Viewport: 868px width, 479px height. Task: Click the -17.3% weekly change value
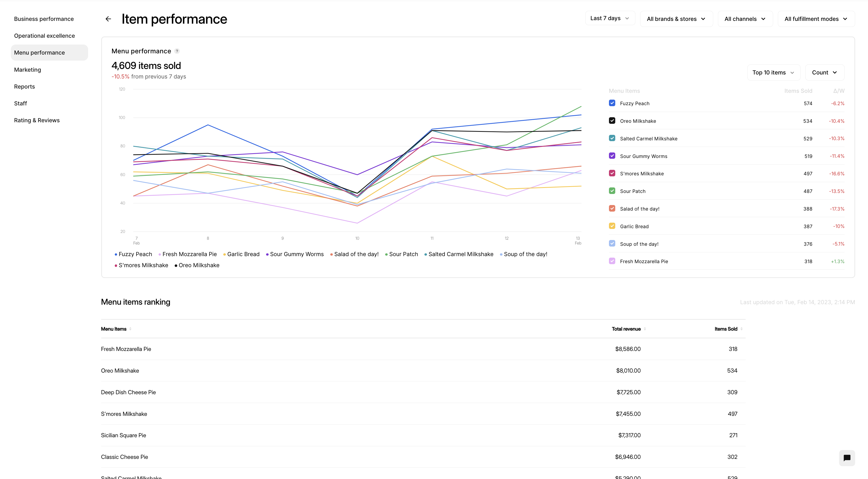tap(837, 209)
